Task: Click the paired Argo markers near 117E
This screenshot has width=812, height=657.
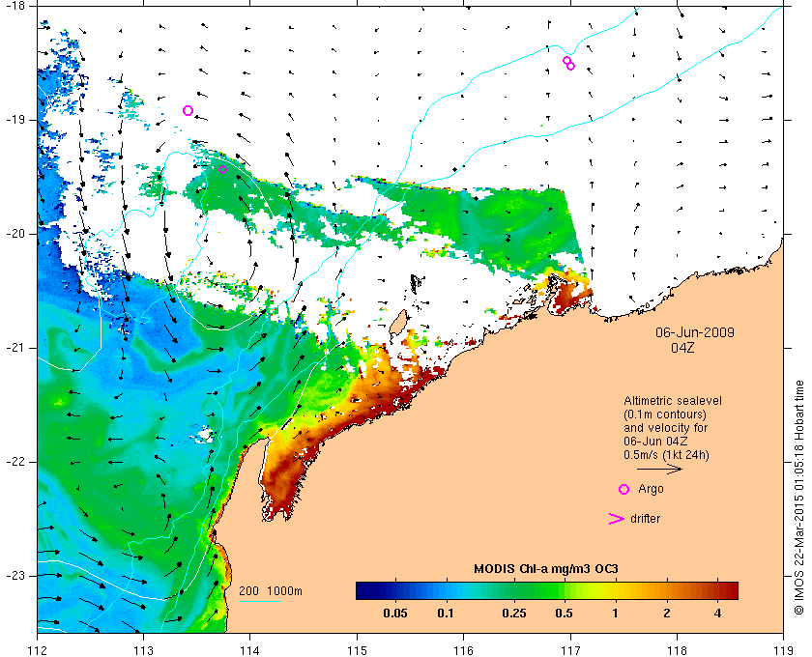Action: point(568,63)
